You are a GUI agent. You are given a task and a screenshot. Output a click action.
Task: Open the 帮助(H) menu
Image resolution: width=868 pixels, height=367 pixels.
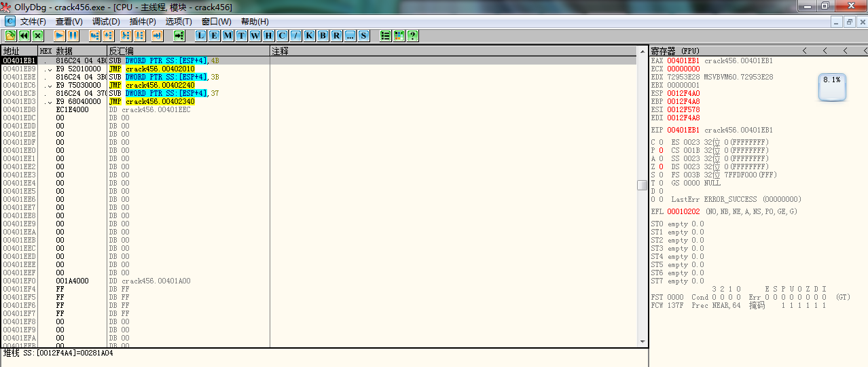255,22
